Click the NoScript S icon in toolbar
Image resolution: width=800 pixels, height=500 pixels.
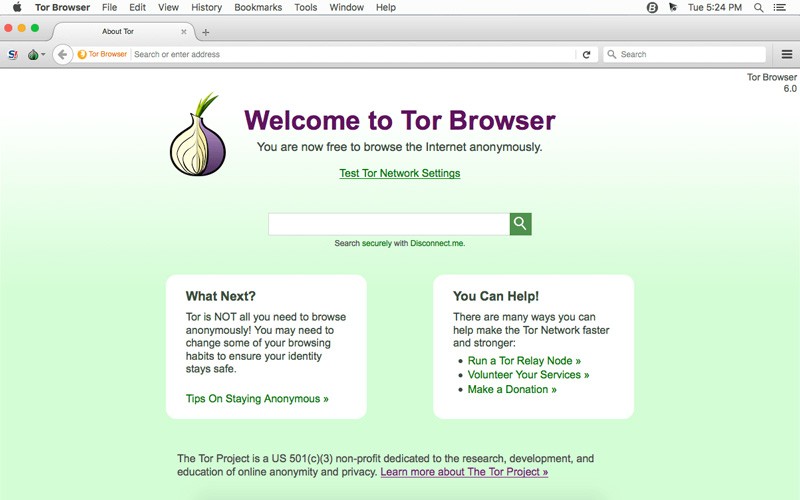[13, 54]
